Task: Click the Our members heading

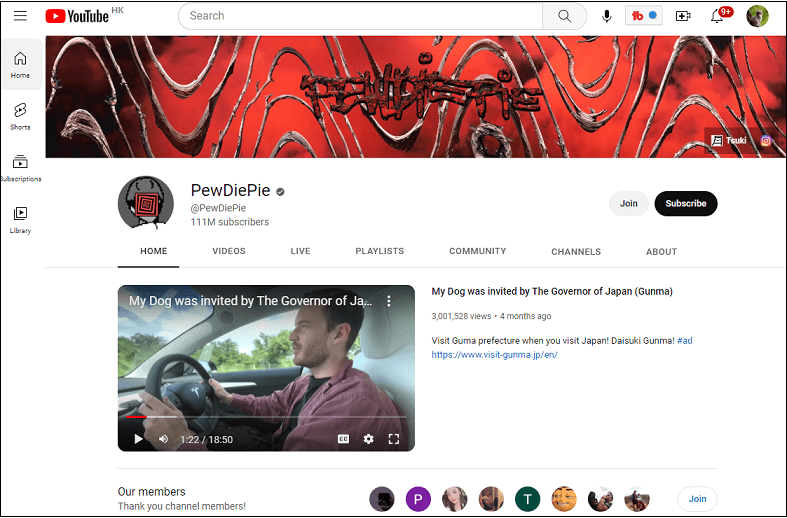Action: [x=152, y=491]
